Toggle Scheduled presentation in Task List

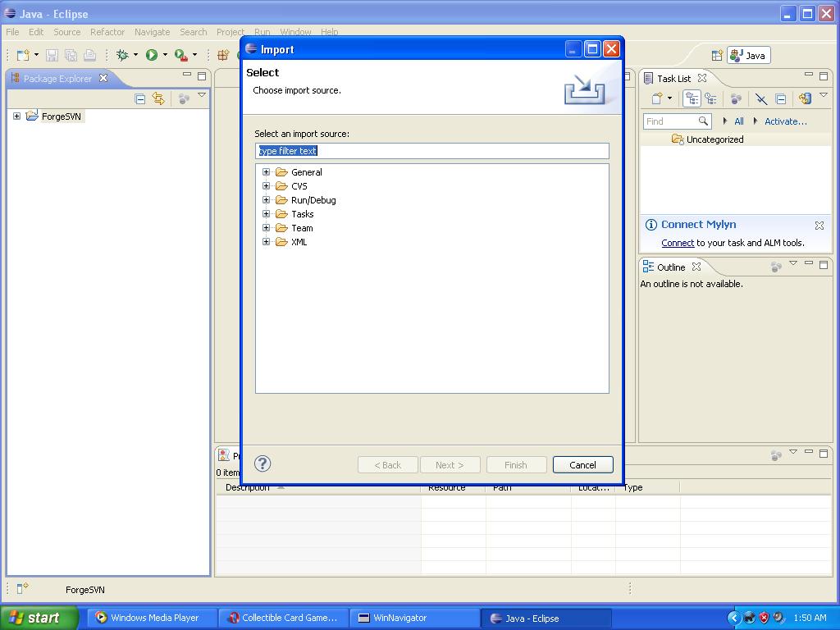(x=710, y=98)
